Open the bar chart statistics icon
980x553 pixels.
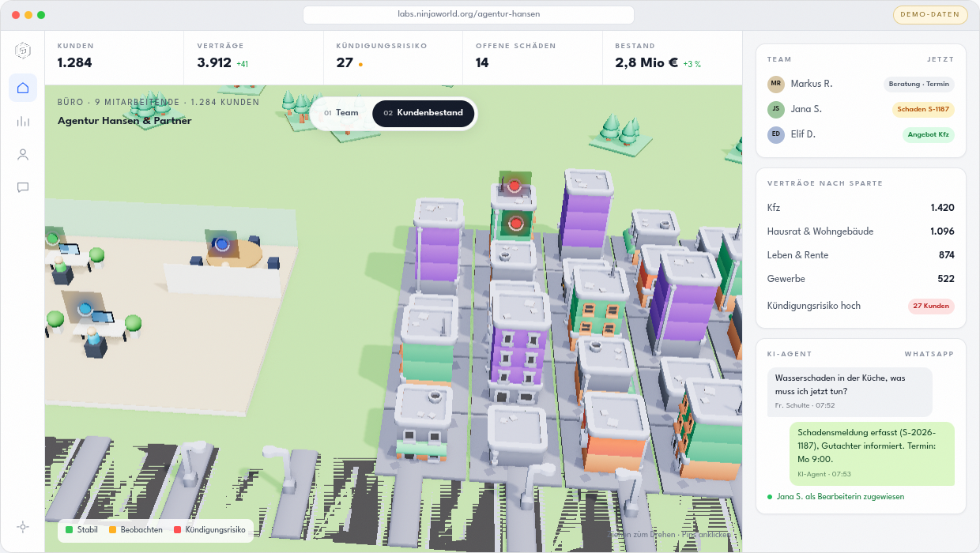[x=23, y=121]
